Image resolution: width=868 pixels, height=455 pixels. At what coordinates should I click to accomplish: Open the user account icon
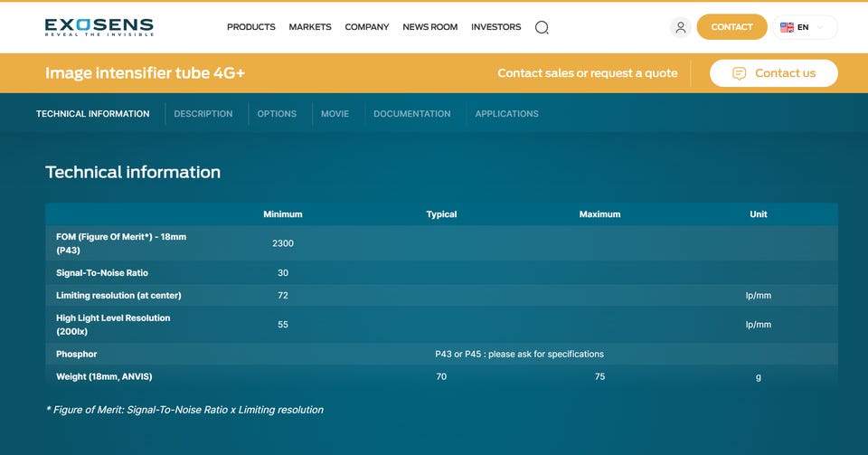[x=680, y=27]
